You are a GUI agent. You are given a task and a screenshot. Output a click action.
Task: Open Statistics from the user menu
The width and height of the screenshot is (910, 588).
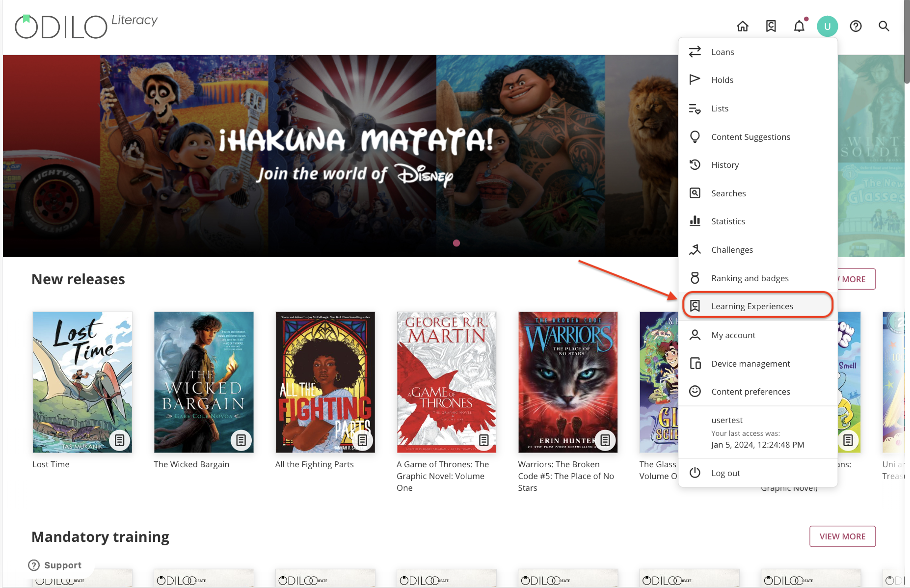pos(758,221)
